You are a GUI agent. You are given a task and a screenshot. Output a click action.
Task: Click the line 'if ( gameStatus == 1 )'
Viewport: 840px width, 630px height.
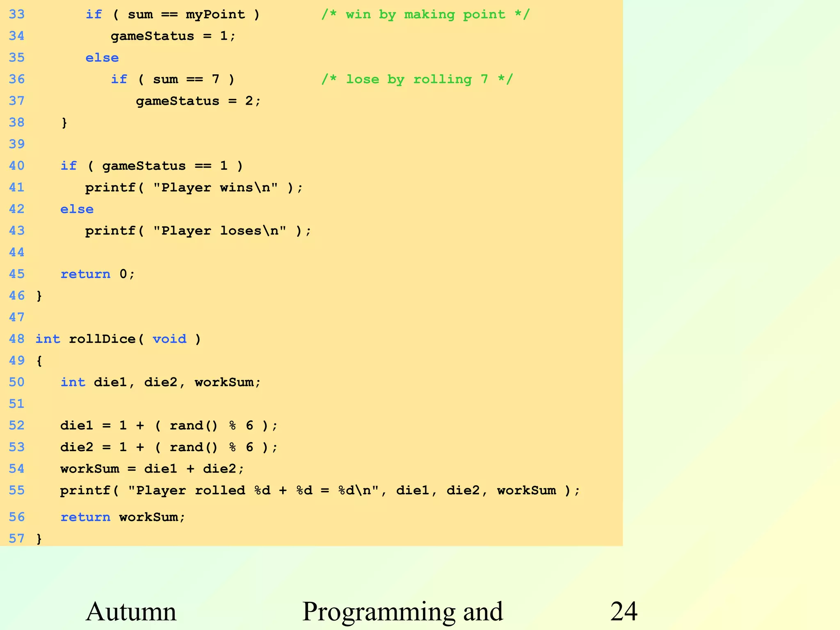point(152,166)
